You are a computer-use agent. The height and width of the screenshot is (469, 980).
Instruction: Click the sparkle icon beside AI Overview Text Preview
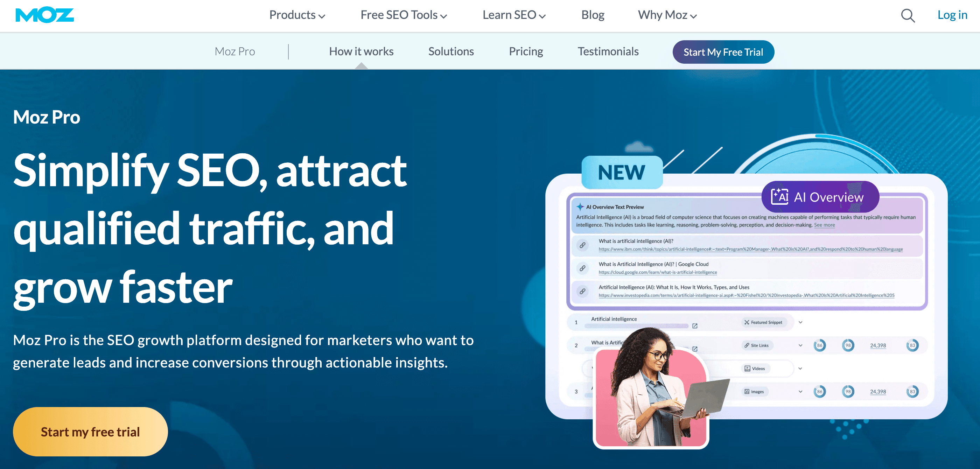pos(580,207)
